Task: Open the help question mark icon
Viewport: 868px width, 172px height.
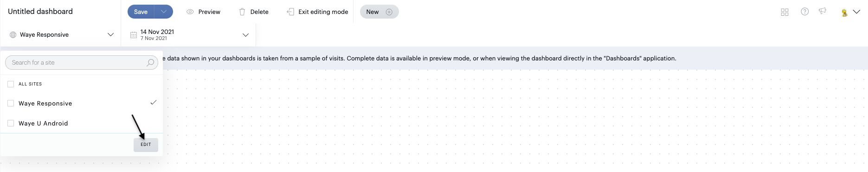Action: (805, 12)
